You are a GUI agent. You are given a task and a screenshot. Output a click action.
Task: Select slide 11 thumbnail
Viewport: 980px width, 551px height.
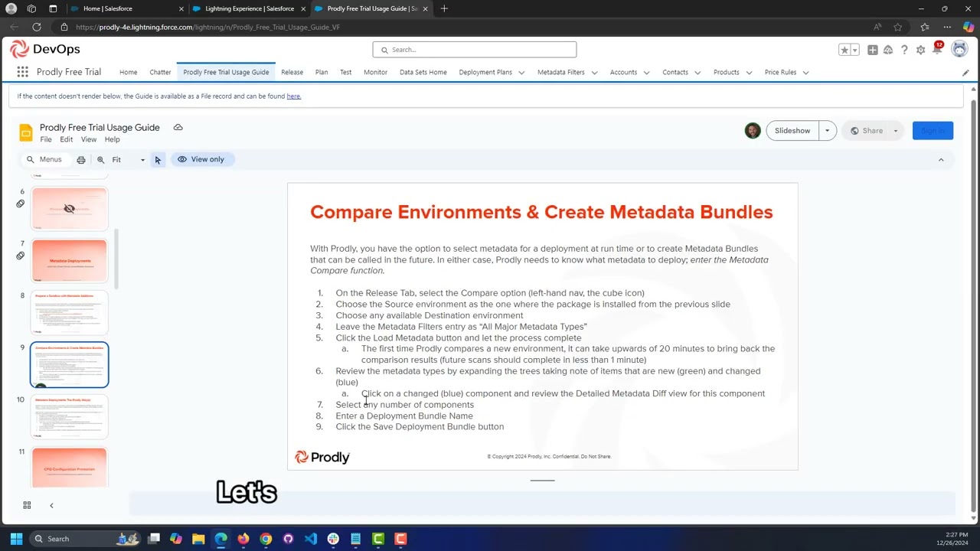(70, 467)
